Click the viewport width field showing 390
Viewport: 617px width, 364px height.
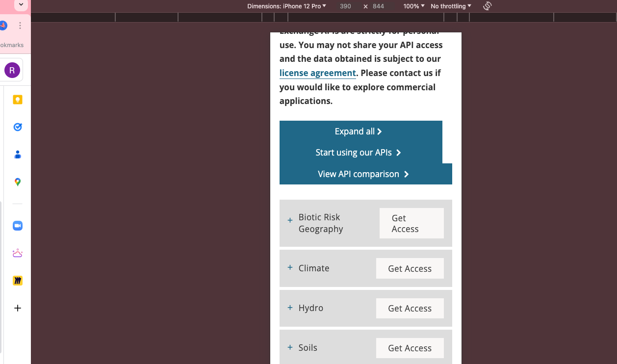tap(345, 6)
